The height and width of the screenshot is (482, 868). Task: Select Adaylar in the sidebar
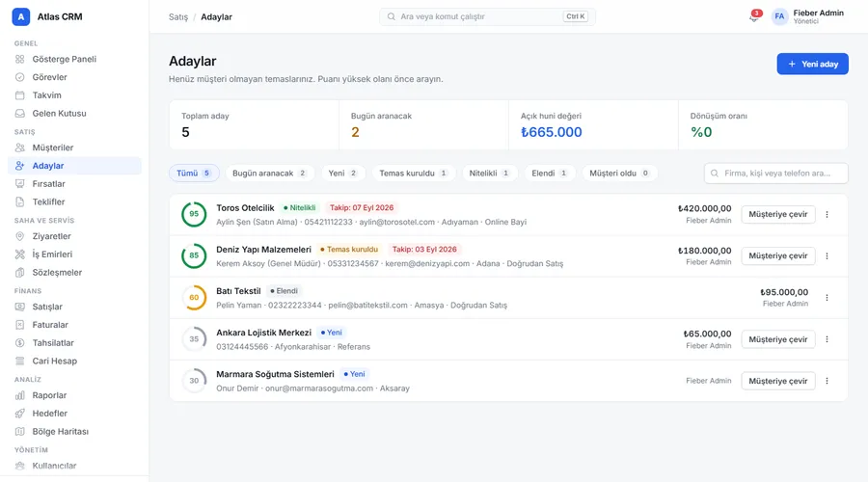tap(74, 166)
